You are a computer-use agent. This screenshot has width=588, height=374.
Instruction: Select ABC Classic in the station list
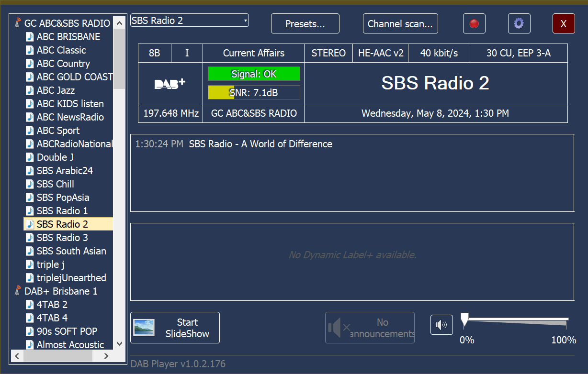point(61,50)
